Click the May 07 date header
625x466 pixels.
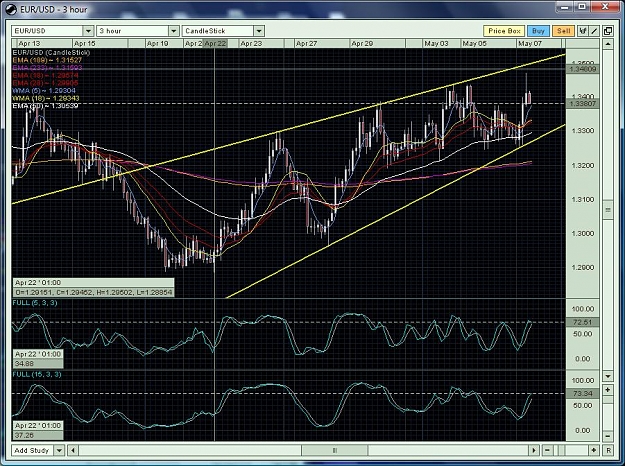click(x=530, y=43)
